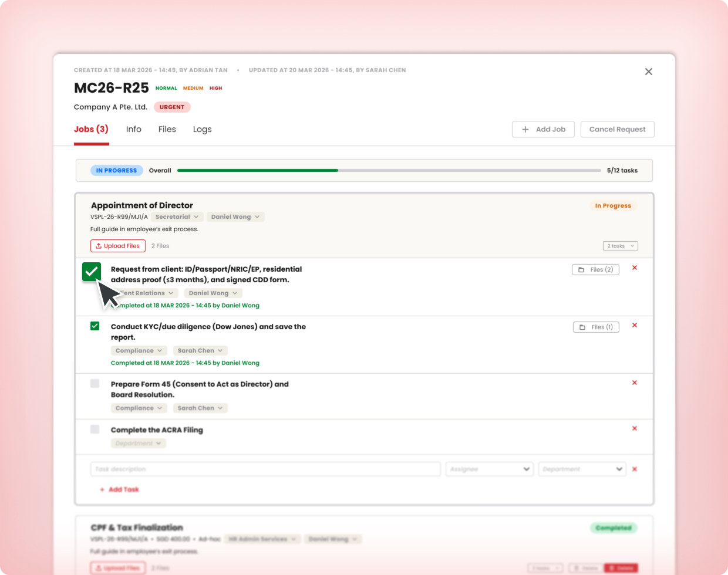
Task: Close the MC26-R25 request dialog
Action: pos(649,72)
